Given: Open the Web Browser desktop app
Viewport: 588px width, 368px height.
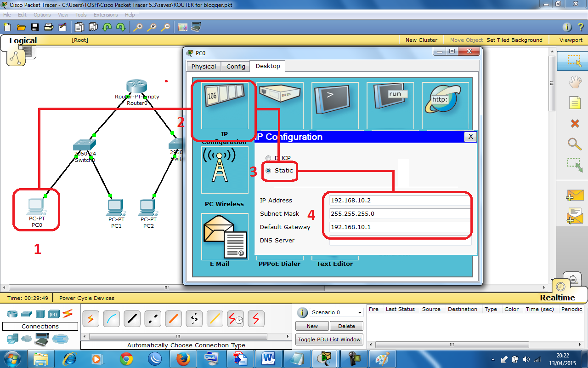Looking at the screenshot, I should pos(445,106).
